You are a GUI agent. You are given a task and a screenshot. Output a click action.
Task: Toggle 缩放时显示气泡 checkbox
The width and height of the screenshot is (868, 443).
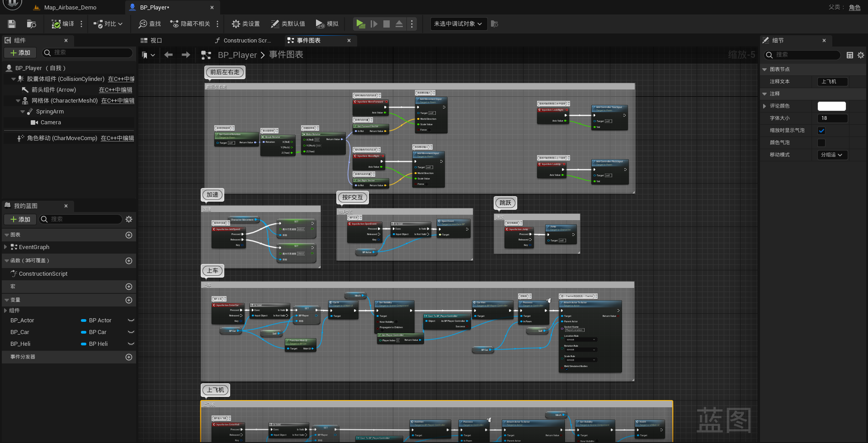click(x=821, y=131)
